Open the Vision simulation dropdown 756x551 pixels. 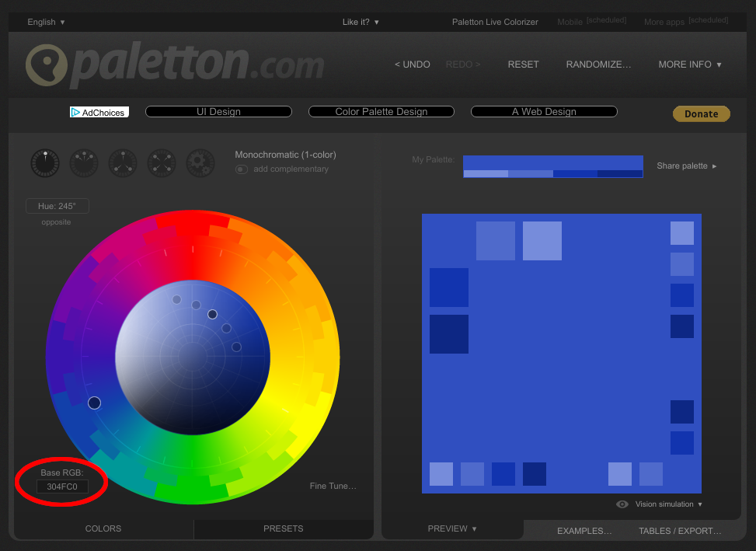(668, 504)
